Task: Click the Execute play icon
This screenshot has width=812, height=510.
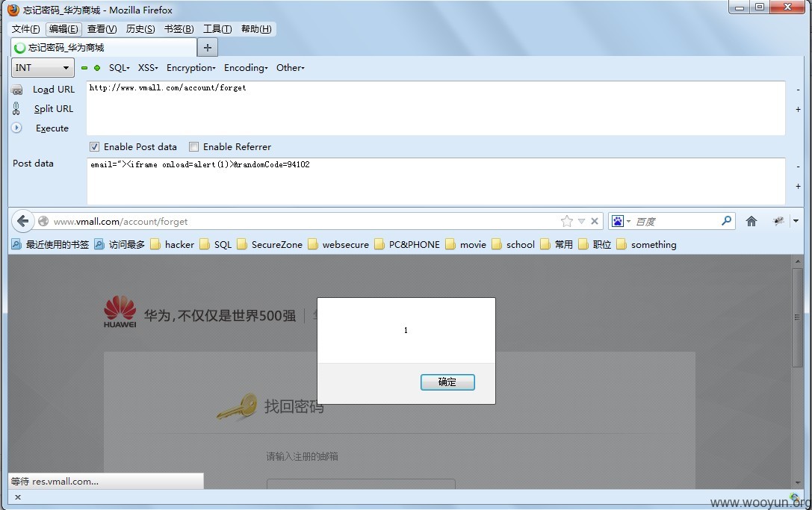Action: [x=16, y=128]
